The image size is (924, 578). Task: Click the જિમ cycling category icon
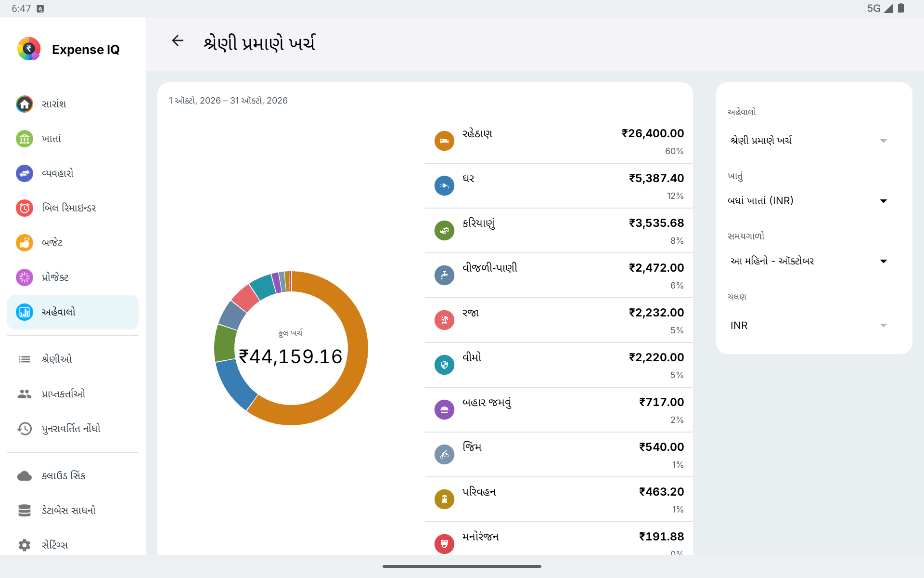[444, 455]
